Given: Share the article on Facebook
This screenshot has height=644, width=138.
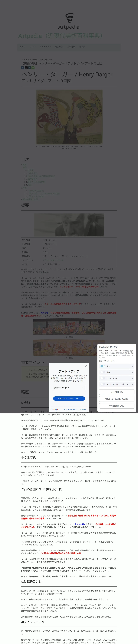Looking at the screenshot, I should [x=23, y=68].
